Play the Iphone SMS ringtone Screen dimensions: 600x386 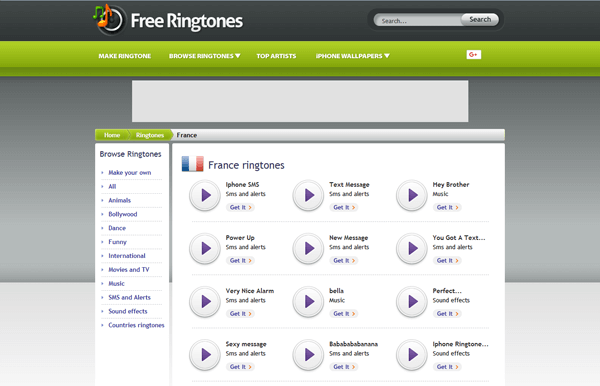click(x=205, y=195)
